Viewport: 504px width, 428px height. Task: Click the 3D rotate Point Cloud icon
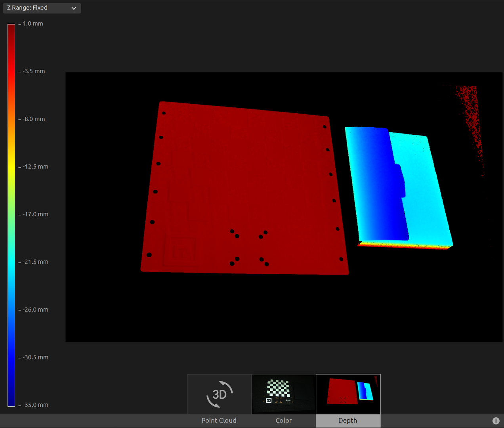point(219,394)
